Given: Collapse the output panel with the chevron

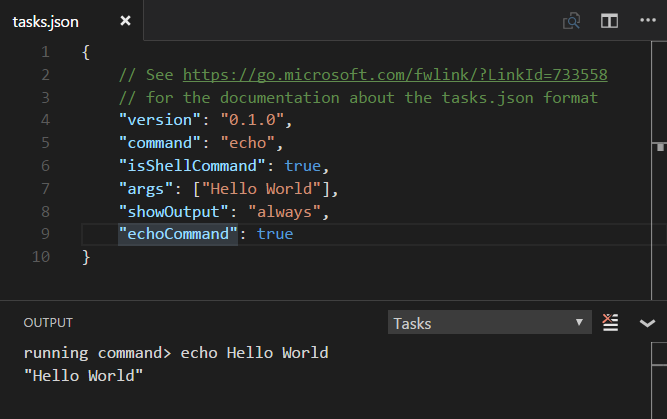Looking at the screenshot, I should click(x=647, y=323).
